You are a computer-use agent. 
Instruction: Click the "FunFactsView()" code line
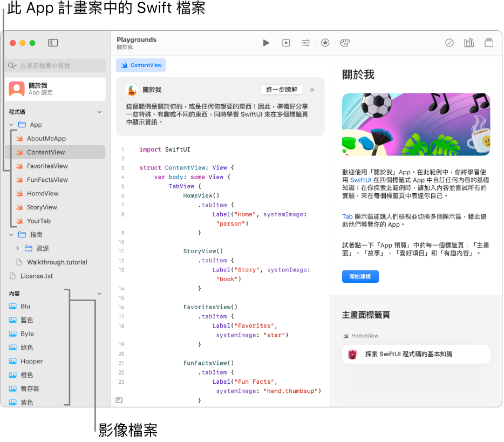[x=208, y=363]
